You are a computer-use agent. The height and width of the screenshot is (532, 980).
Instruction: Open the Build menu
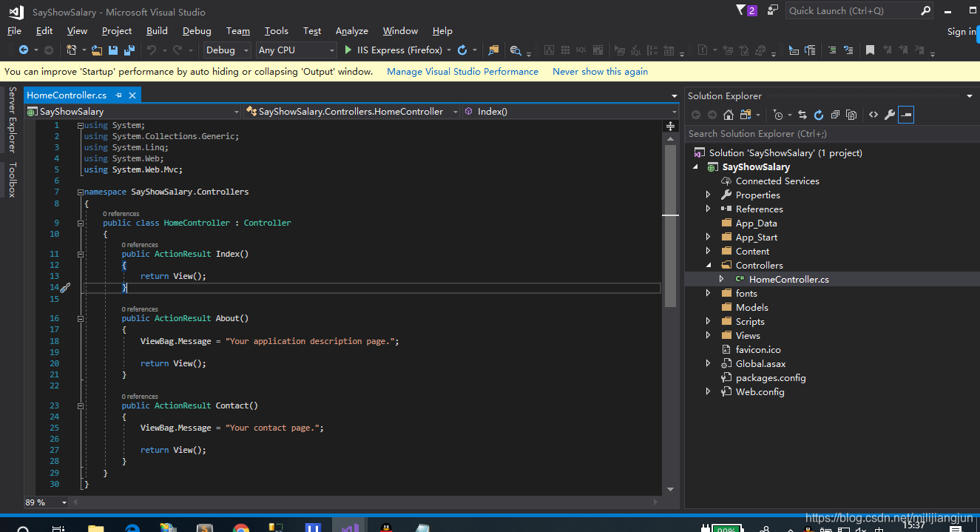pos(157,30)
